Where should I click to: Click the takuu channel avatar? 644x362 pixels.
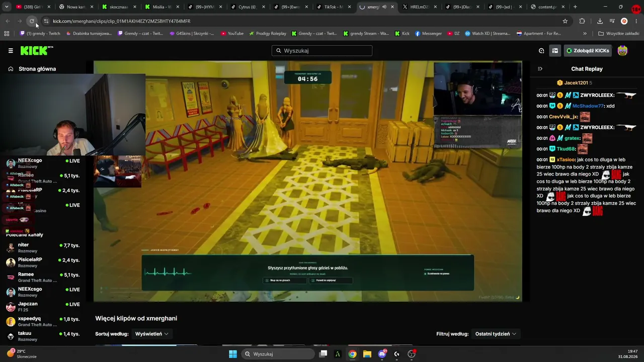coord(11,336)
